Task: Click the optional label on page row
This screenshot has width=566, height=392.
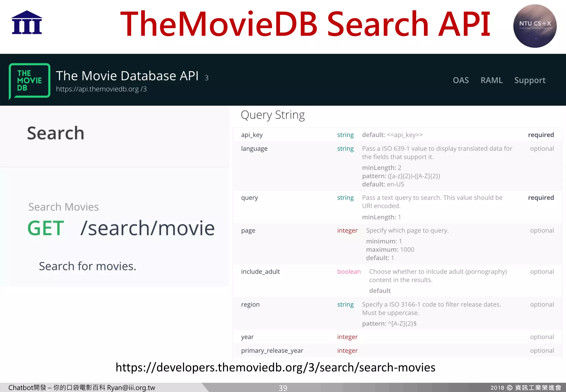Action: pos(542,231)
